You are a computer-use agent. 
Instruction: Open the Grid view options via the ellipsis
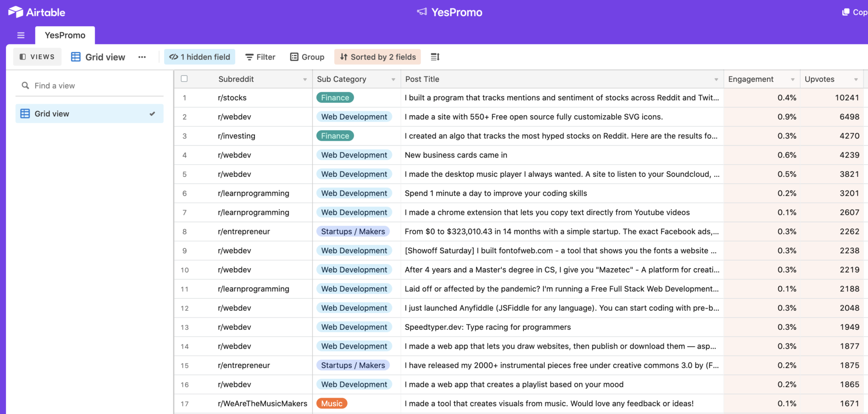coord(142,57)
